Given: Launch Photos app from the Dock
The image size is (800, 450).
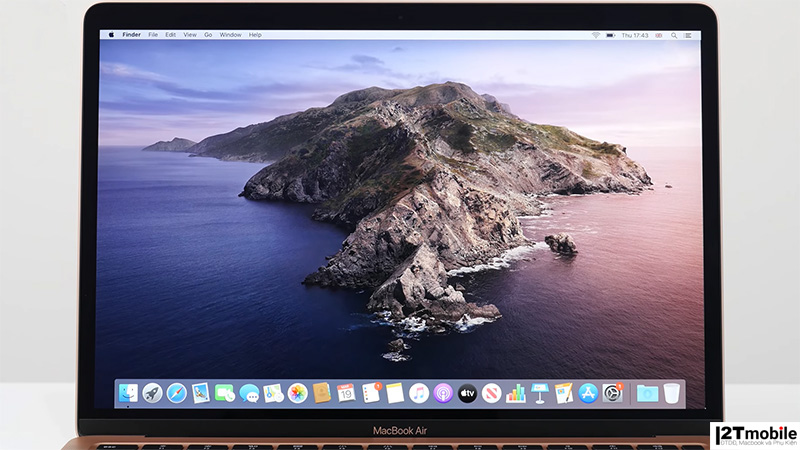Looking at the screenshot, I should (x=297, y=393).
